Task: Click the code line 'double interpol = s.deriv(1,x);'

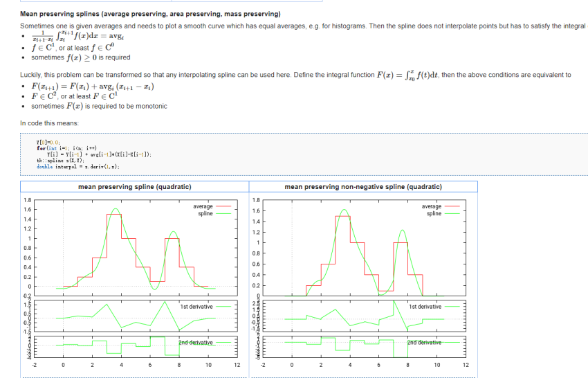Action: tap(78, 167)
